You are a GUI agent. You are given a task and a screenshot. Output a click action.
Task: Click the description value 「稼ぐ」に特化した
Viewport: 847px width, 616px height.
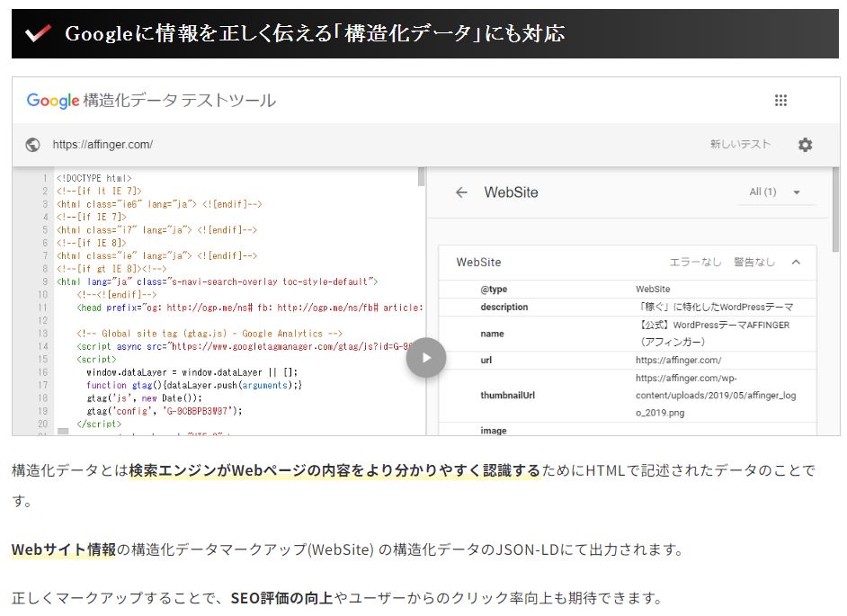[715, 307]
